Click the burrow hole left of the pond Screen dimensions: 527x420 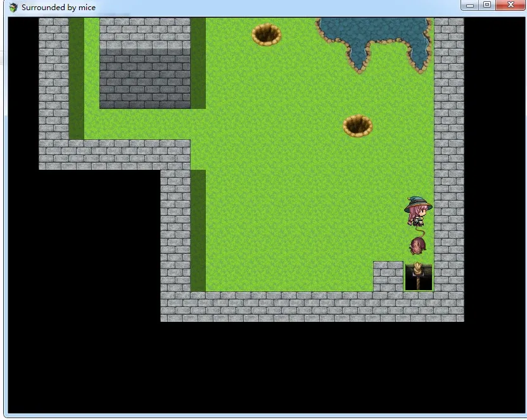click(267, 35)
